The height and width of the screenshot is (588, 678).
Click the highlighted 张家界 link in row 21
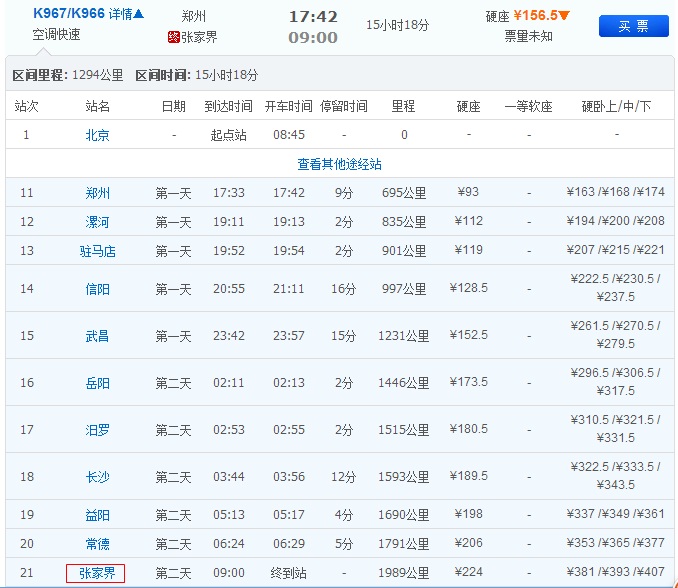pos(96,573)
